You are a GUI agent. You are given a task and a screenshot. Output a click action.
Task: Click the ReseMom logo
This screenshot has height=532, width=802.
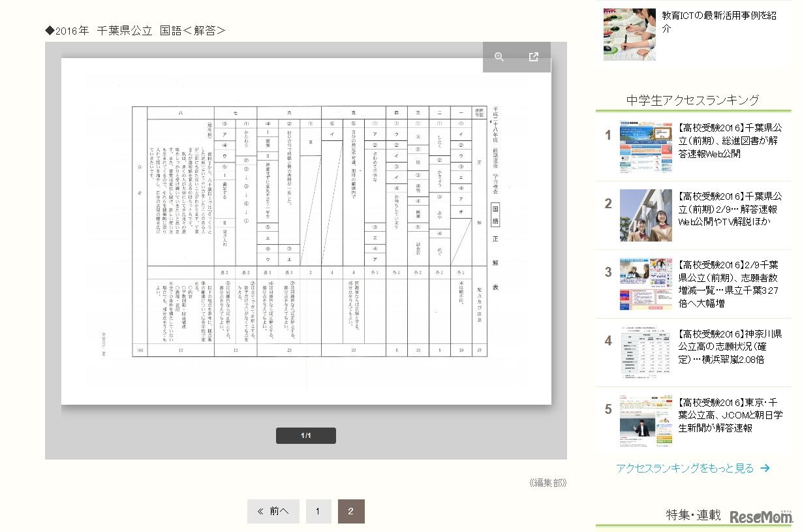pyautogui.click(x=761, y=517)
